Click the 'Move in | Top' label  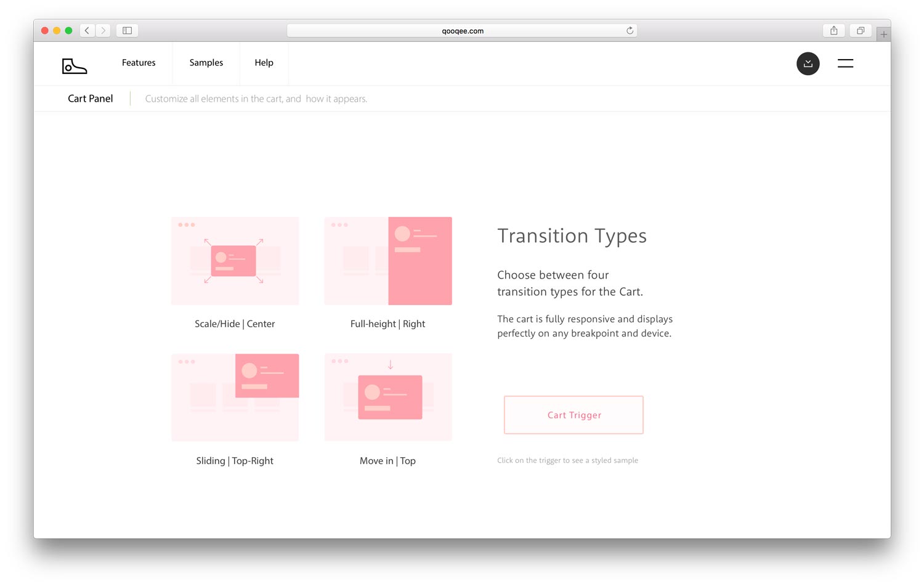click(x=387, y=461)
